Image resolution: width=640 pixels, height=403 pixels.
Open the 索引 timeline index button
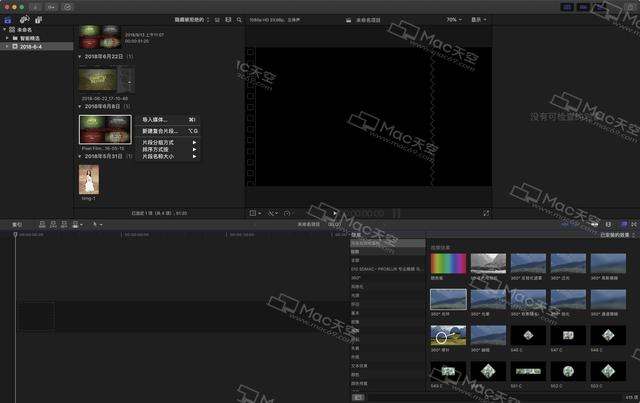17,225
